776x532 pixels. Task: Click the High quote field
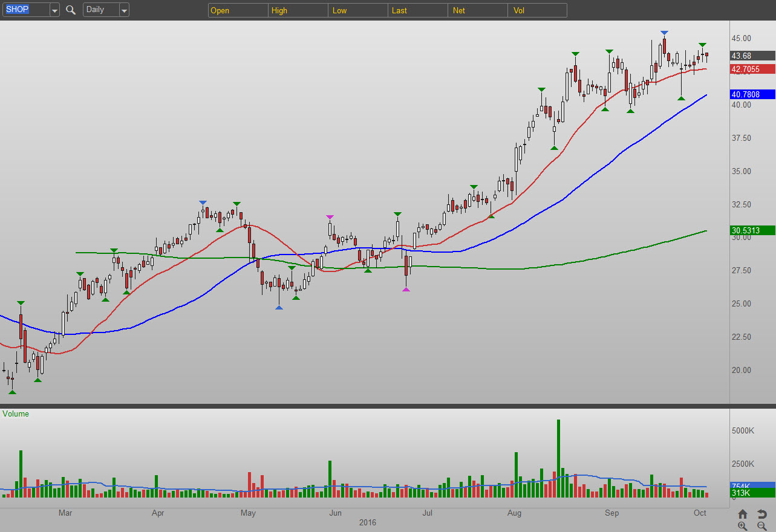click(x=298, y=10)
